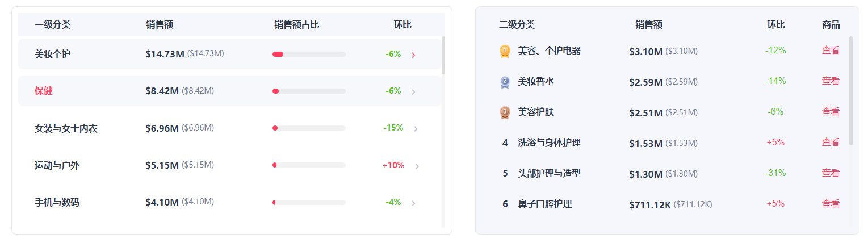Expand the 美妆个护 row chevron

tap(413, 55)
